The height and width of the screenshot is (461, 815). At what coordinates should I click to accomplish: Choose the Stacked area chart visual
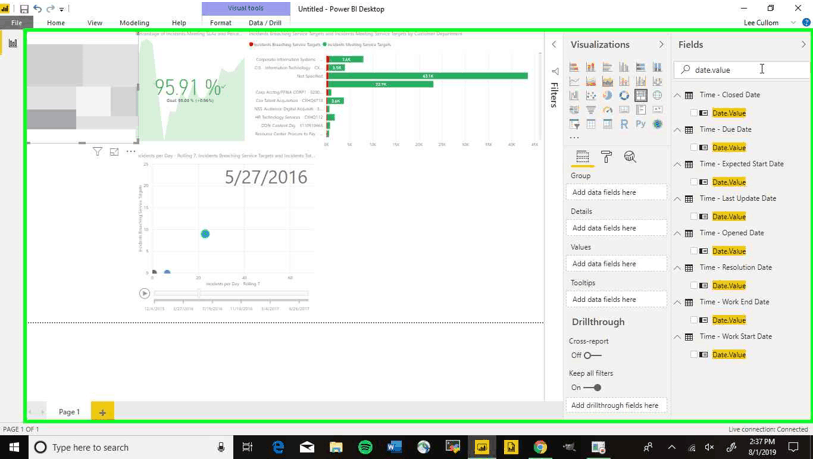(x=607, y=82)
